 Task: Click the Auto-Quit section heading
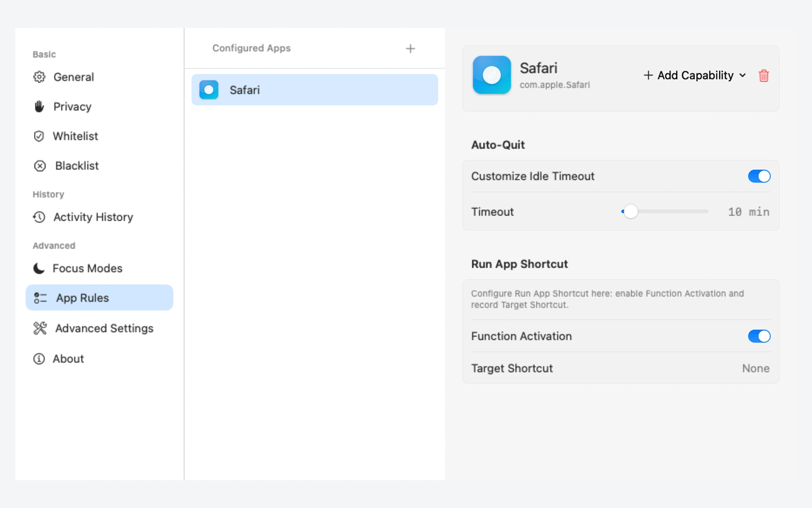click(x=498, y=145)
